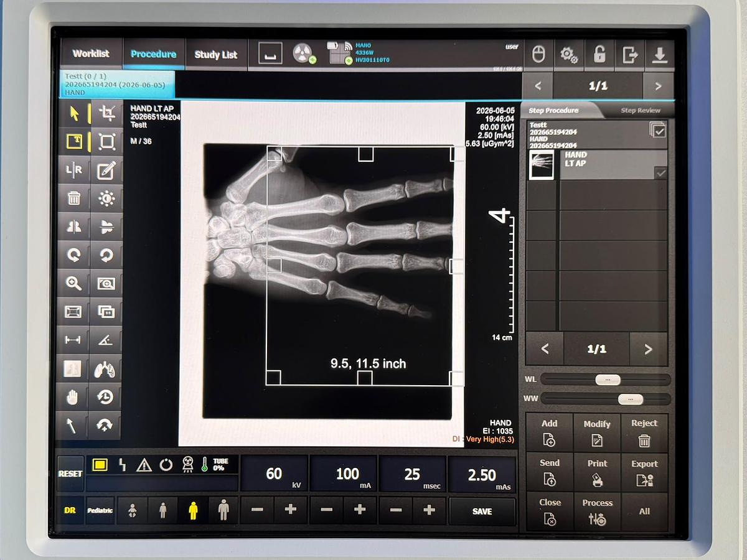Reject the current image
Screen dimensions: 747x560
point(644,432)
